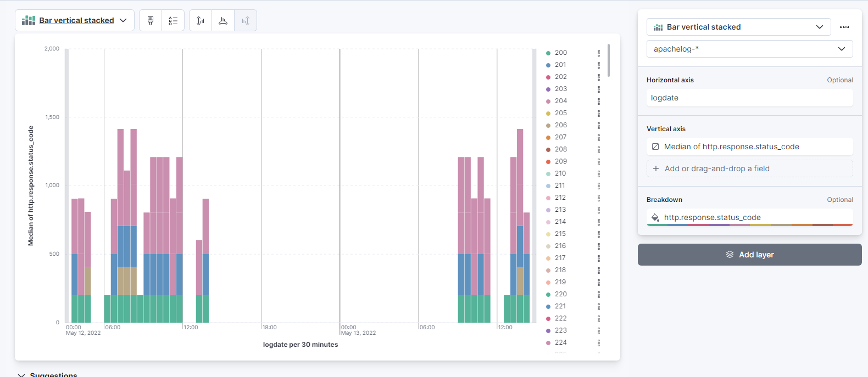Toggle series 217 in legend
Image resolution: width=868 pixels, height=377 pixels.
click(x=560, y=258)
